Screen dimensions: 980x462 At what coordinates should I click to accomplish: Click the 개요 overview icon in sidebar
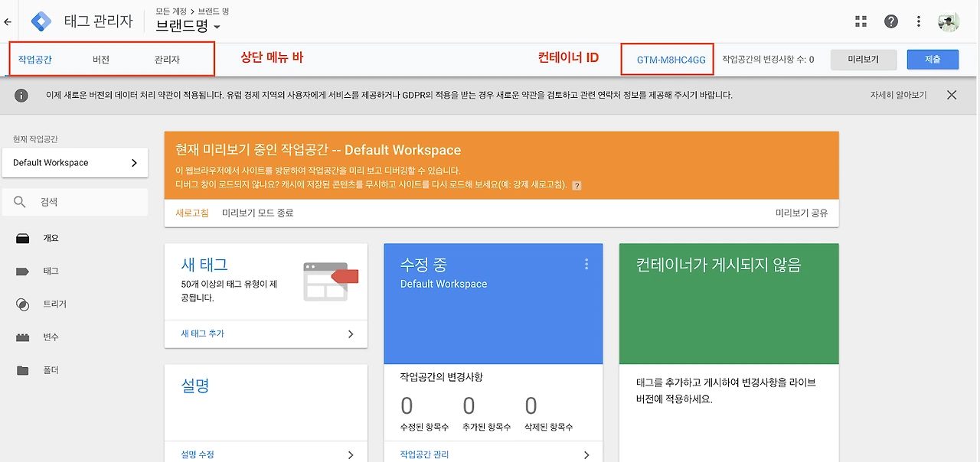pyautogui.click(x=23, y=238)
